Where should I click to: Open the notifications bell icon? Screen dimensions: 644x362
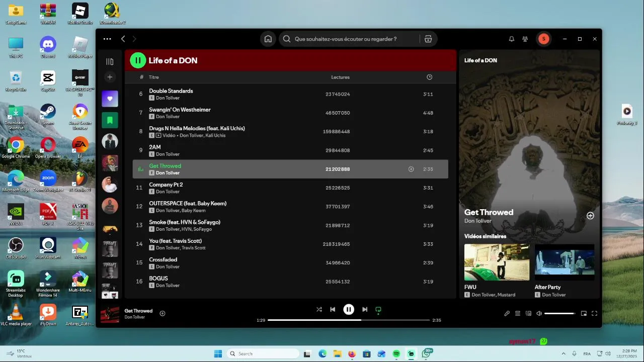[512, 39]
